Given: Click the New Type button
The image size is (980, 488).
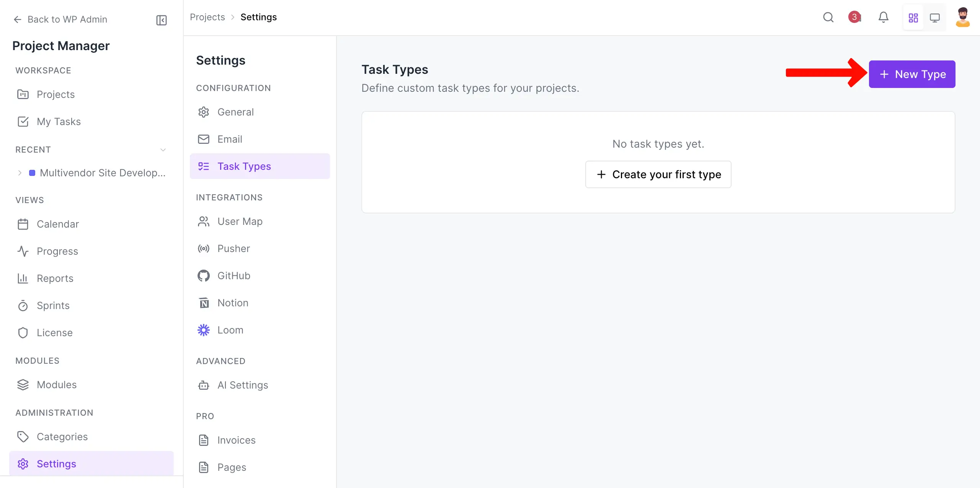Looking at the screenshot, I should (912, 74).
